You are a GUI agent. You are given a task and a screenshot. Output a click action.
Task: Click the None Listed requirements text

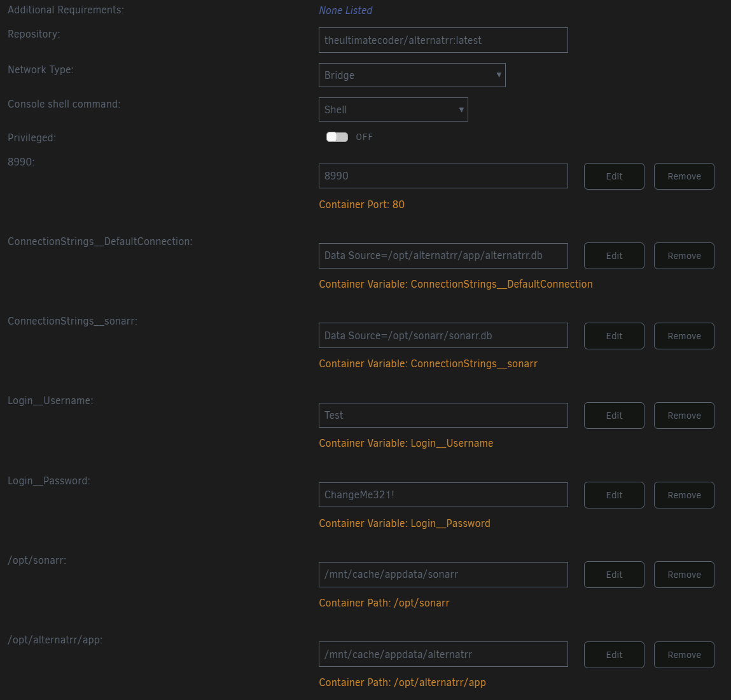point(345,10)
